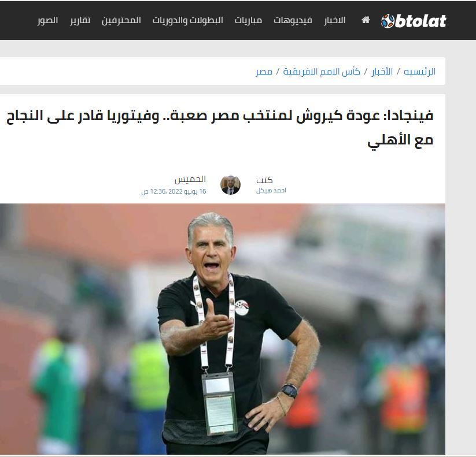Click the article headline about كيروش
The height and width of the screenshot is (457, 476).
[x=219, y=128]
